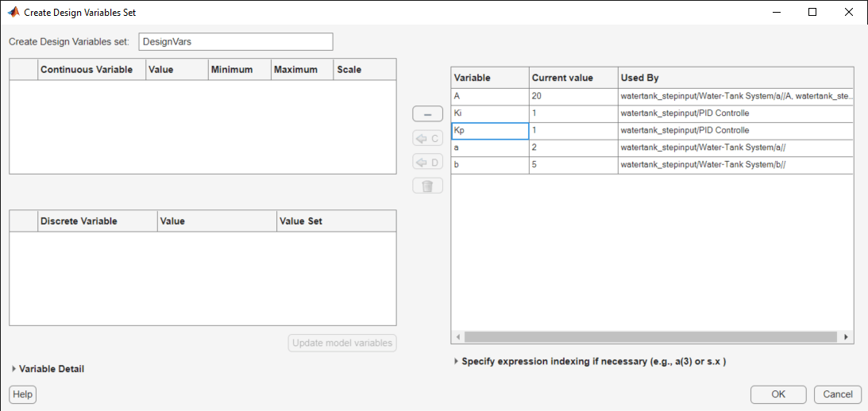Click the scroll right arrow of variable table

[847, 337]
